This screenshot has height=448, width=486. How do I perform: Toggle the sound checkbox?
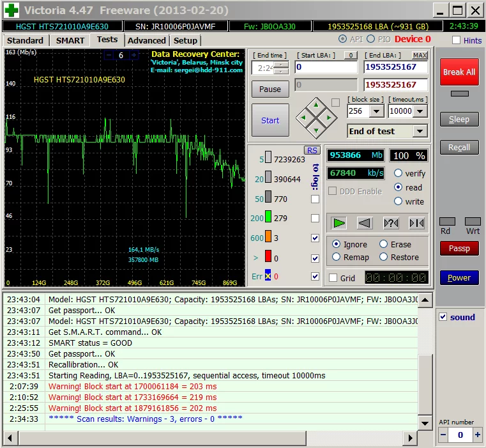click(x=443, y=317)
